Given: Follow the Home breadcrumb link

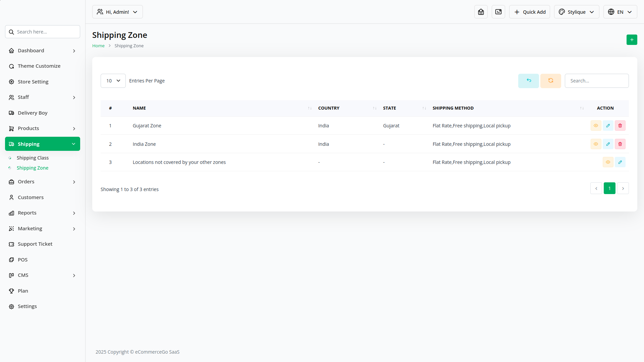Looking at the screenshot, I should [x=98, y=46].
